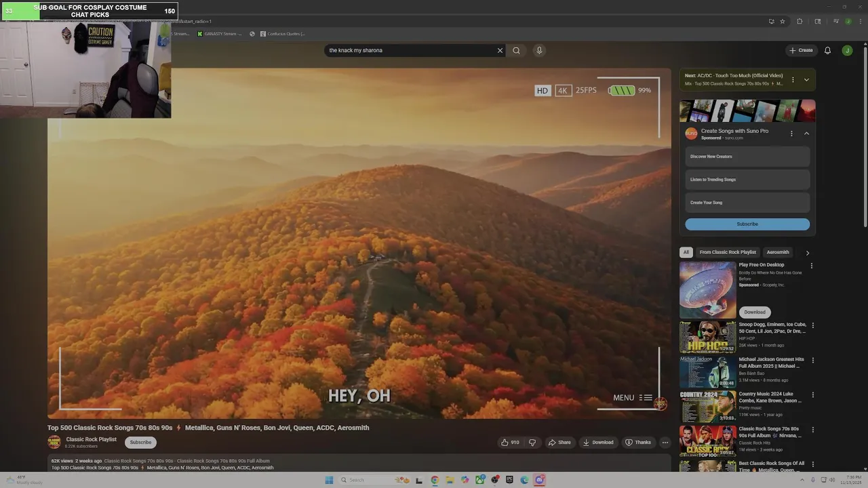
Task: Open options for Michael Jackson video
Action: coord(813,361)
